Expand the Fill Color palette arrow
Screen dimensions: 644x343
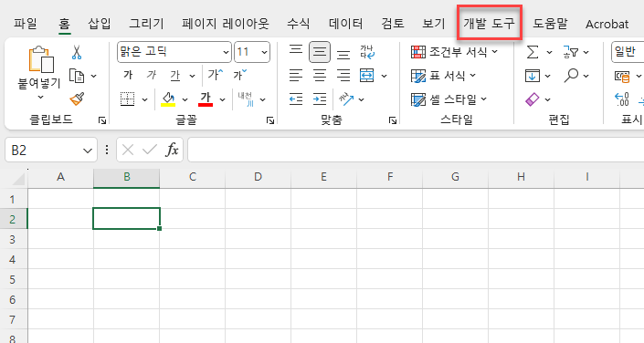[185, 99]
